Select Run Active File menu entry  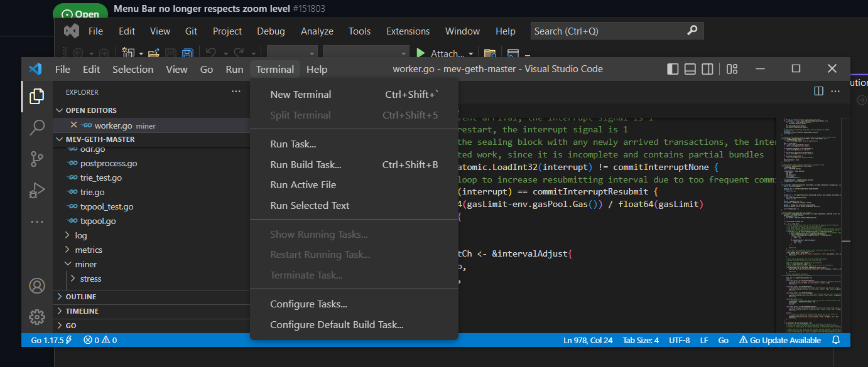point(354,185)
